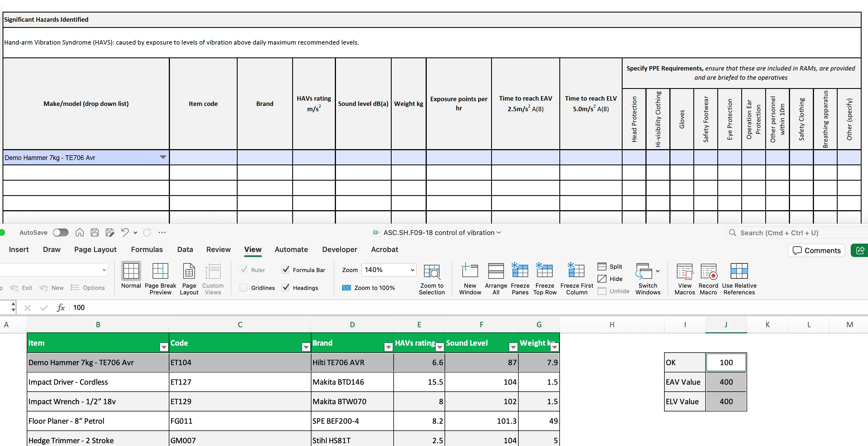The image size is (868, 446).
Task: Toggle the AutoSave switch
Action: point(61,232)
